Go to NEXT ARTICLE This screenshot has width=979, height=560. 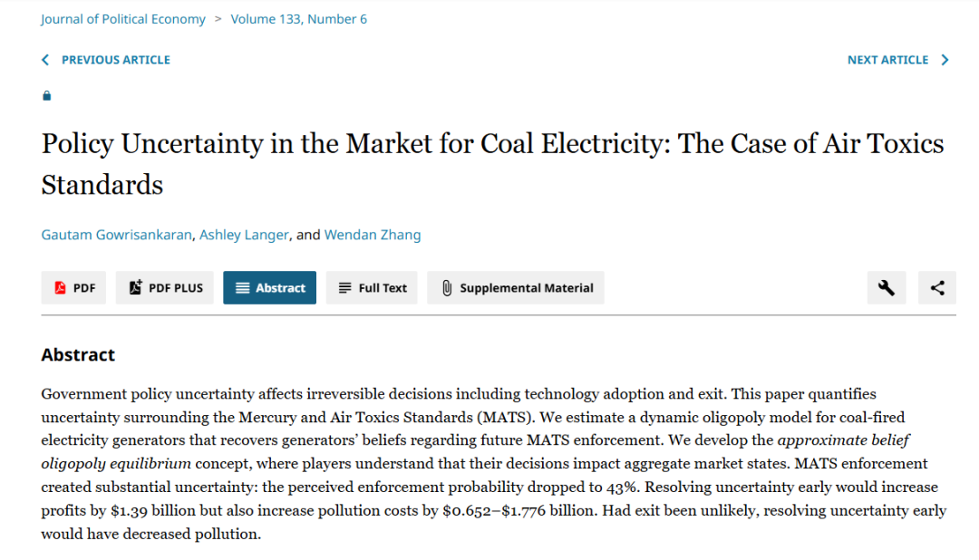(887, 60)
